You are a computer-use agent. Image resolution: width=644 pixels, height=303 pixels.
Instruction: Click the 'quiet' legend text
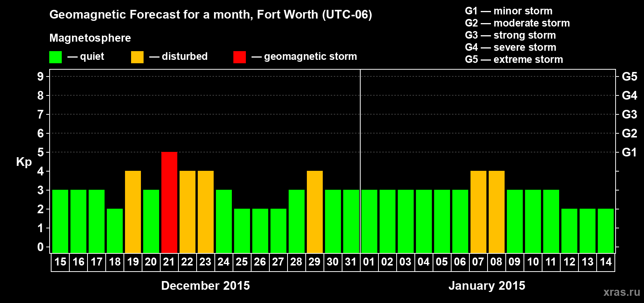(92, 57)
